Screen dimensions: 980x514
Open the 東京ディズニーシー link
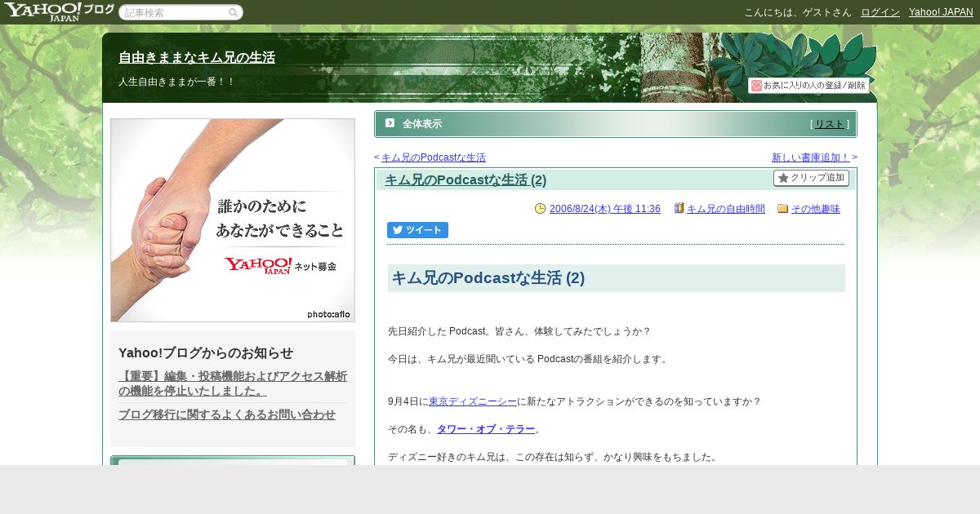coord(473,401)
